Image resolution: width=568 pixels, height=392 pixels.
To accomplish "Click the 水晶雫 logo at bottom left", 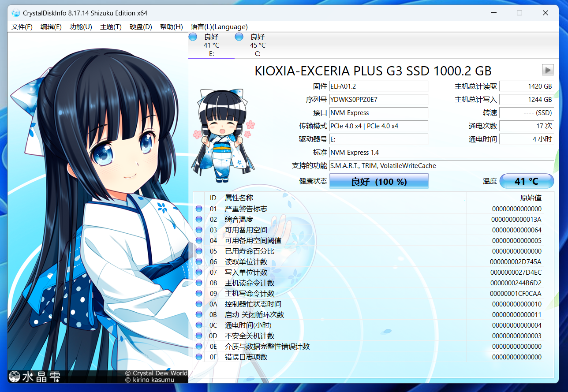I will 34,376.
